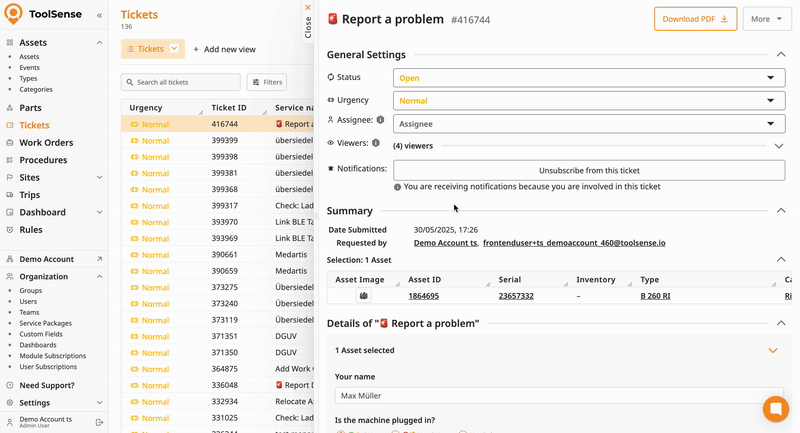Click the logout icon beside Demo Account ts

99,422
